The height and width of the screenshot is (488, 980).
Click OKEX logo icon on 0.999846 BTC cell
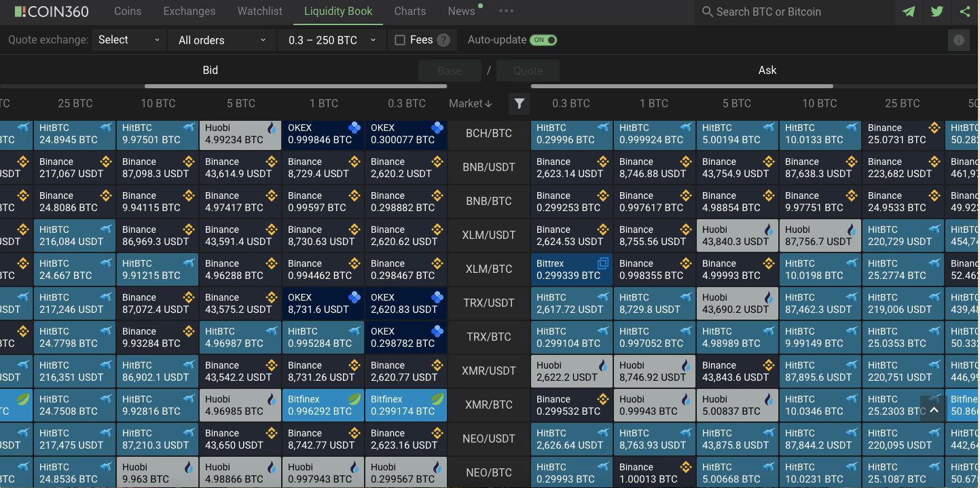(x=355, y=128)
